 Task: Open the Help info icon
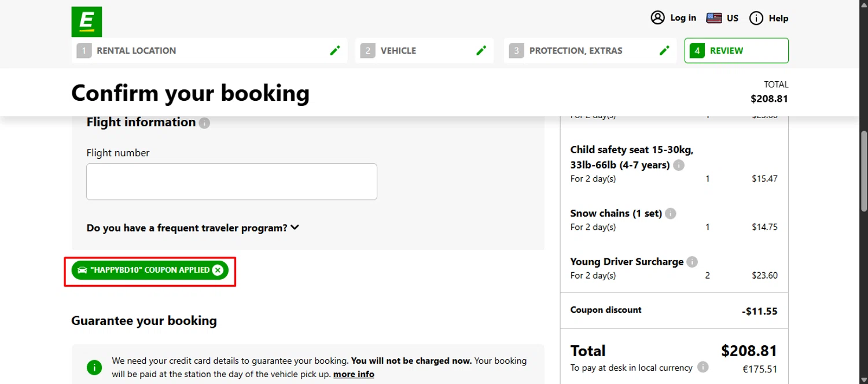pos(756,18)
